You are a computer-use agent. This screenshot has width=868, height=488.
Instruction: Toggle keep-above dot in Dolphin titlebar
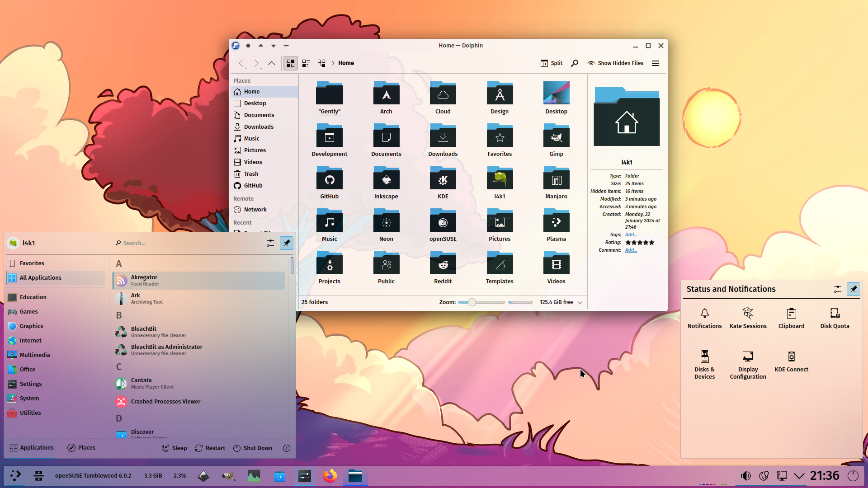[248, 46]
